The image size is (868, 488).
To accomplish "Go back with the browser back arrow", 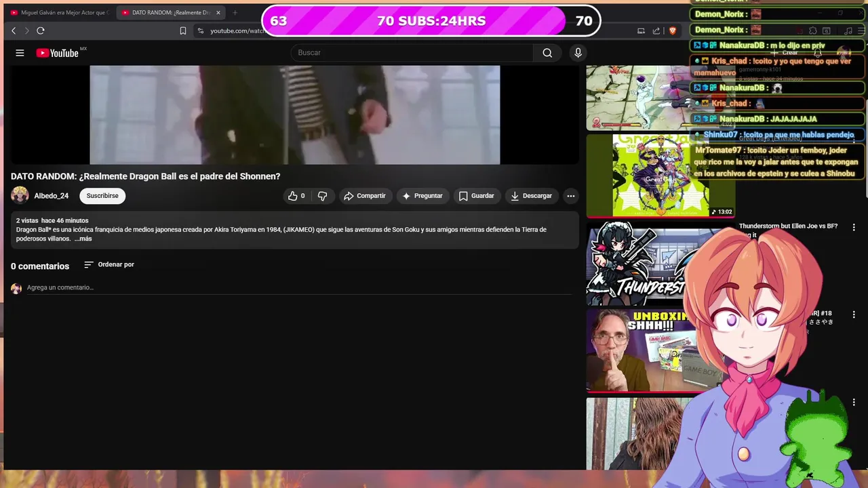I will click(14, 30).
